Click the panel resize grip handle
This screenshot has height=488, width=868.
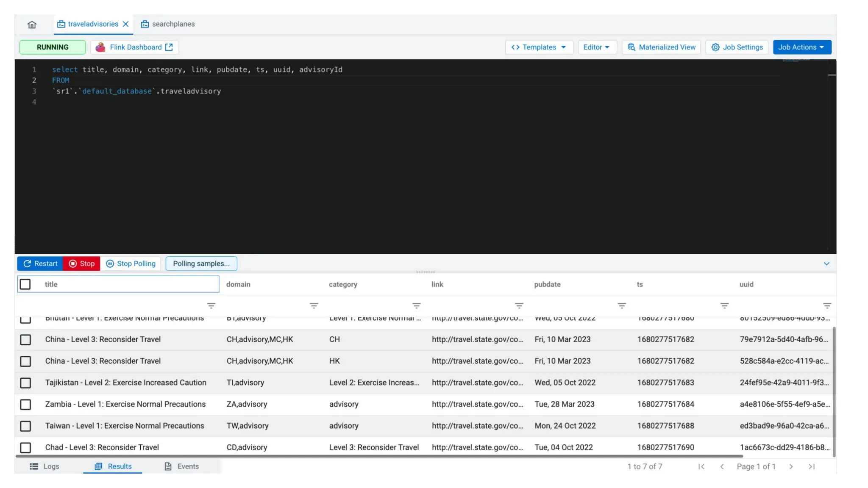coord(426,272)
